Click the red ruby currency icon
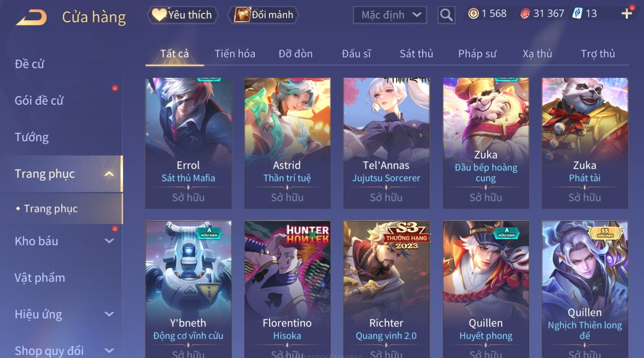The width and height of the screenshot is (644, 358). (x=525, y=14)
